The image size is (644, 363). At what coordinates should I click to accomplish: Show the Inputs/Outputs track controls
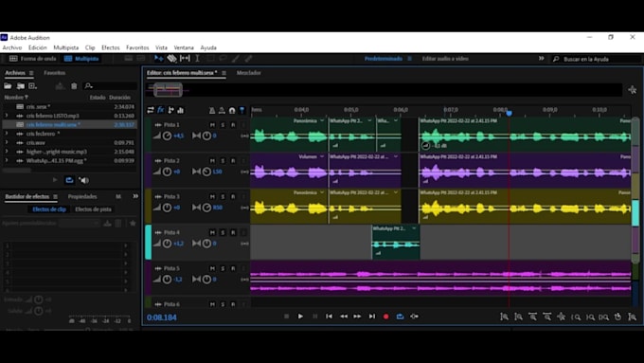click(x=151, y=110)
